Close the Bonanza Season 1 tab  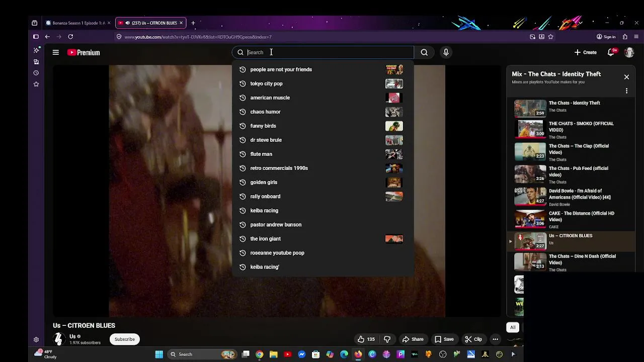click(109, 23)
